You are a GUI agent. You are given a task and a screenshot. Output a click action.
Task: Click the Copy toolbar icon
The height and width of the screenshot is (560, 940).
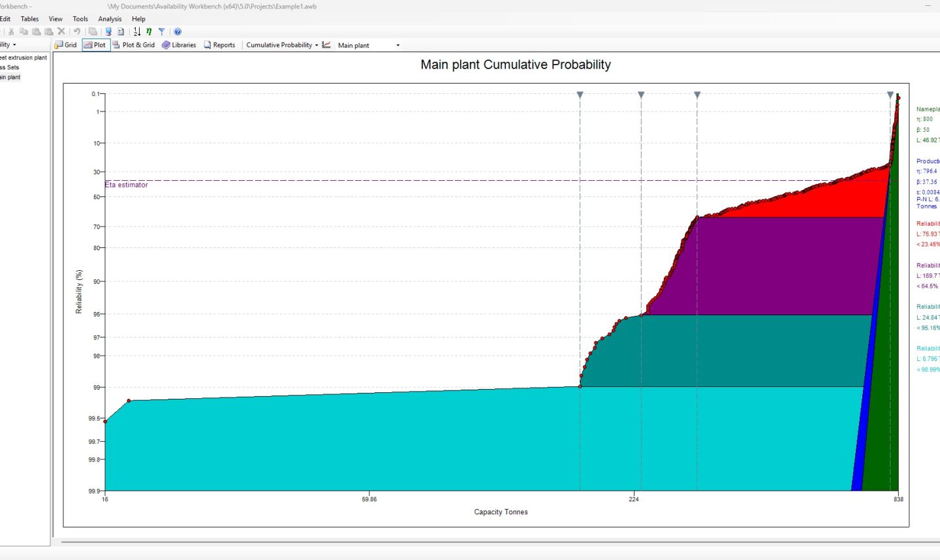(x=23, y=31)
